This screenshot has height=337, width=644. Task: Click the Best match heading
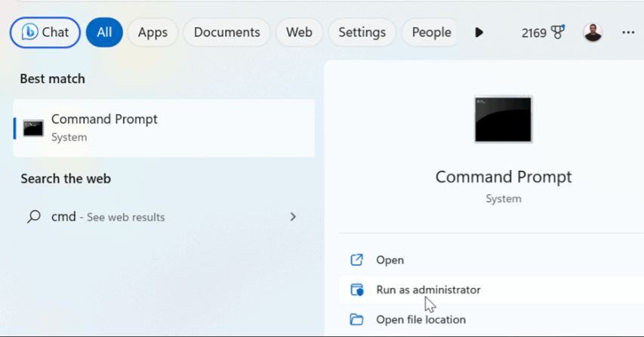click(53, 79)
